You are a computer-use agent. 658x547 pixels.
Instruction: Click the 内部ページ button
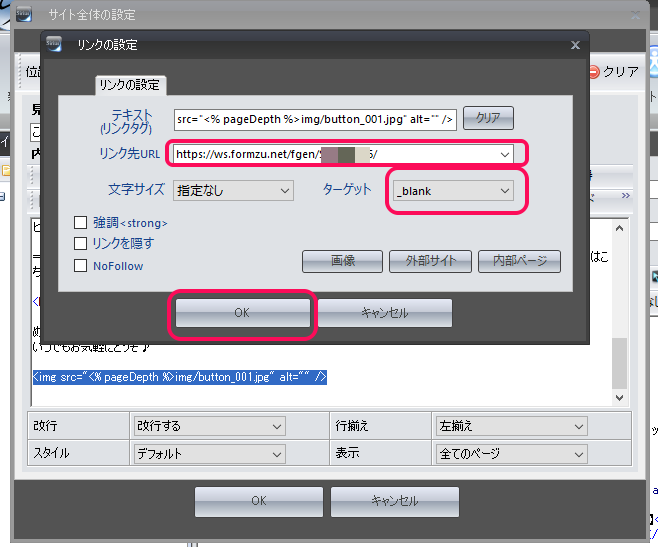(518, 261)
